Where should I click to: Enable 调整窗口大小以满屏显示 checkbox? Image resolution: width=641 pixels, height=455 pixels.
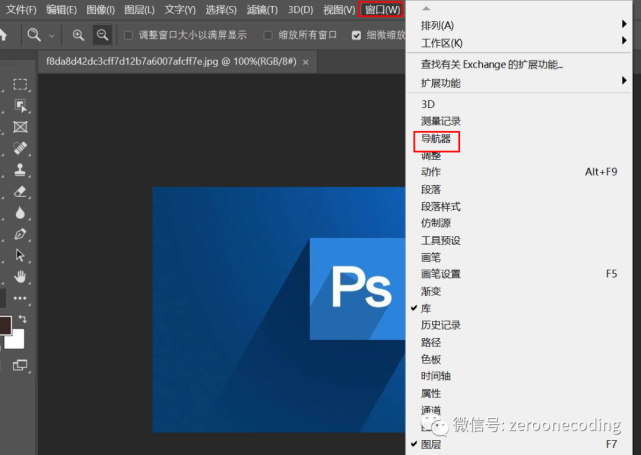pos(128,36)
